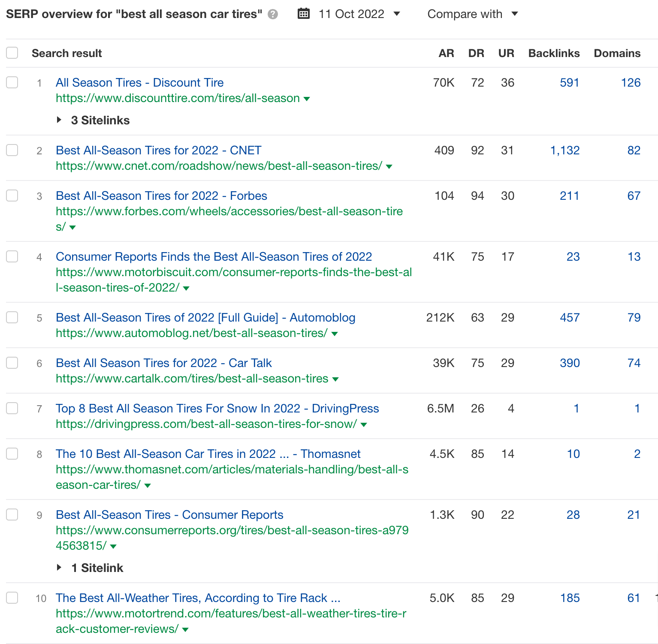Check the Discount Tire result checkbox
The width and height of the screenshot is (658, 644).
[x=12, y=82]
